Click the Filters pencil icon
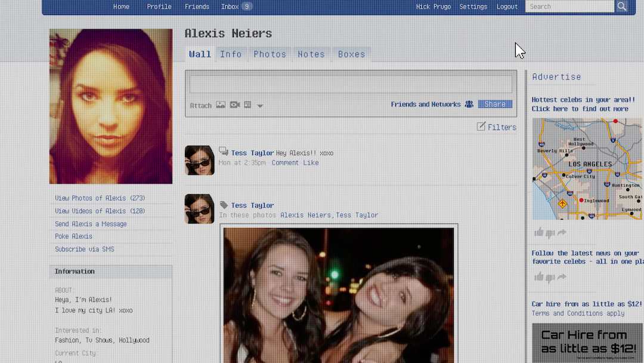Image resolution: width=644 pixels, height=363 pixels. (x=481, y=126)
